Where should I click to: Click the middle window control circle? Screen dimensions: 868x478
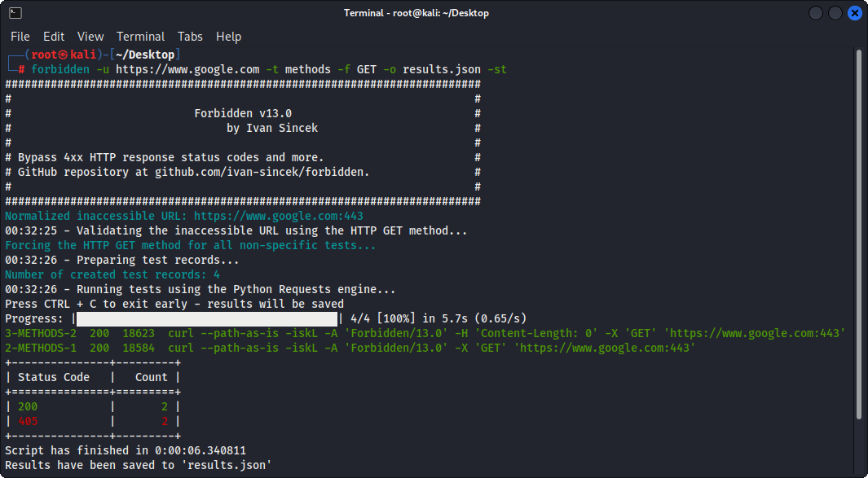click(x=834, y=12)
